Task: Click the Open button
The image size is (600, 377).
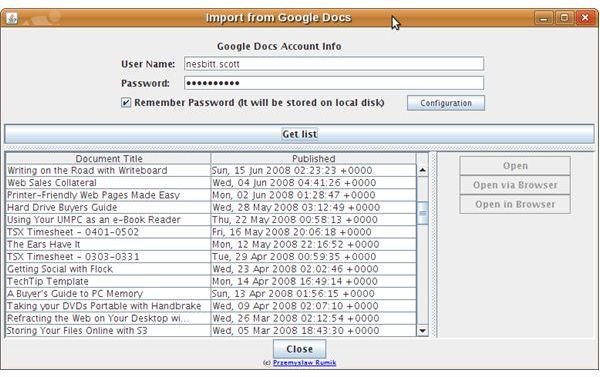Action: tap(515, 166)
